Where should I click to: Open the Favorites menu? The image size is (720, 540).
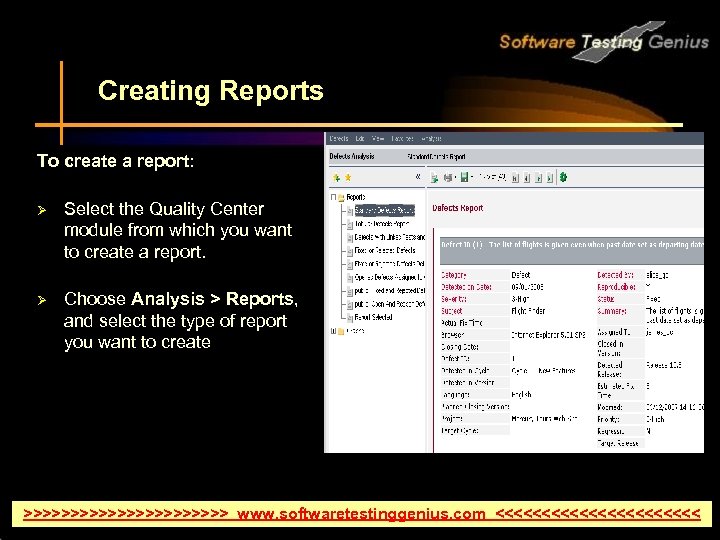click(402, 138)
